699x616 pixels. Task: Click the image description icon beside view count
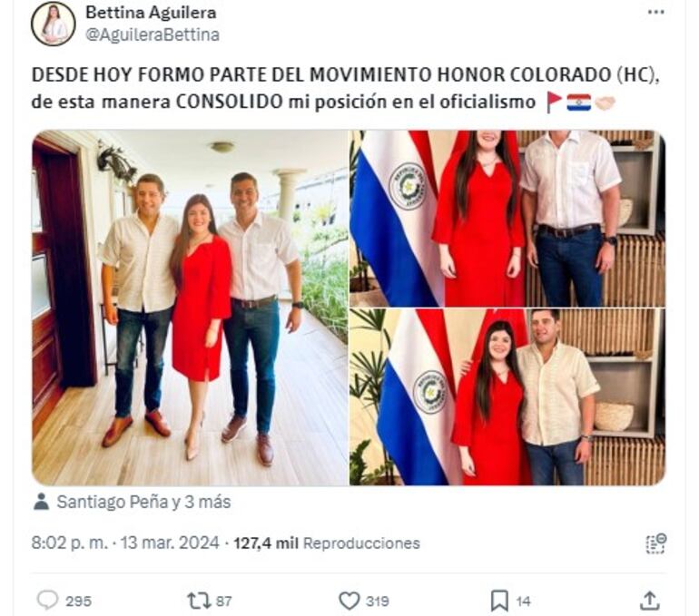[x=656, y=543]
